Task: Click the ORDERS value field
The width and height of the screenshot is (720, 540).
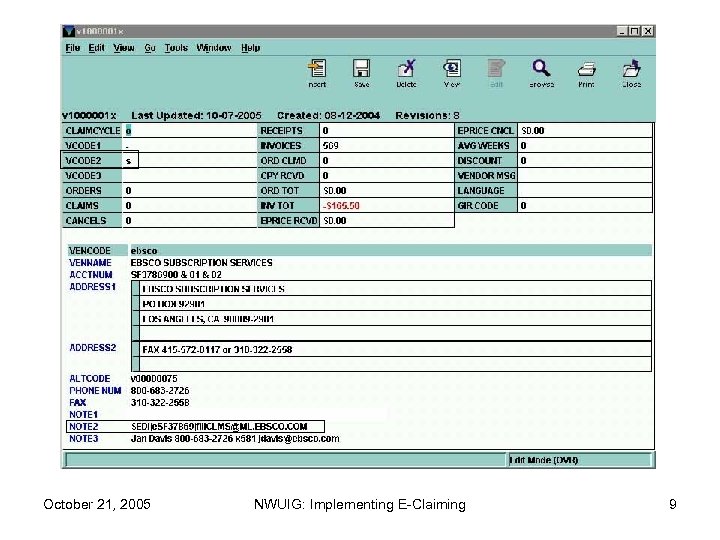Action: (x=189, y=191)
